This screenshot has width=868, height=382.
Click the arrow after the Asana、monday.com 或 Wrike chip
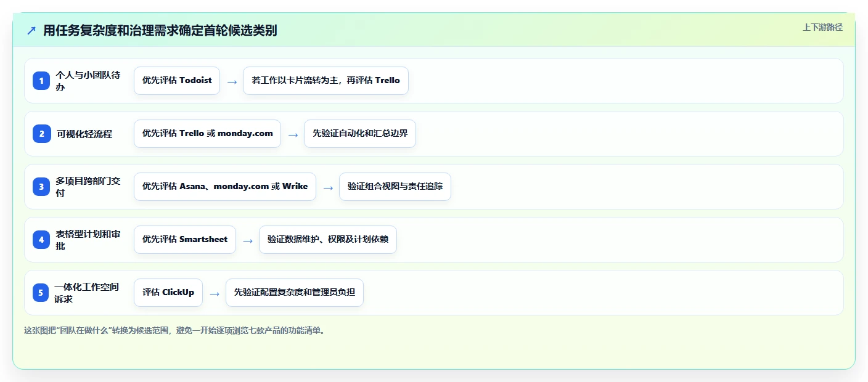coord(328,187)
